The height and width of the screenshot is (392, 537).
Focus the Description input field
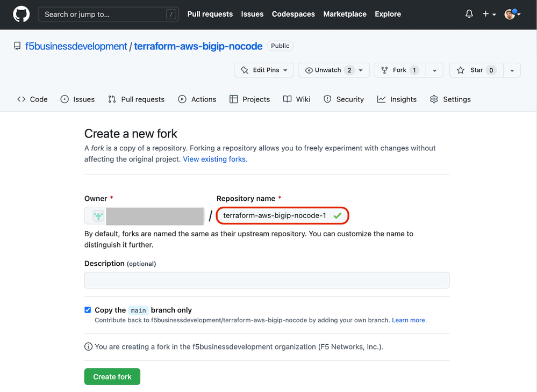(x=267, y=280)
